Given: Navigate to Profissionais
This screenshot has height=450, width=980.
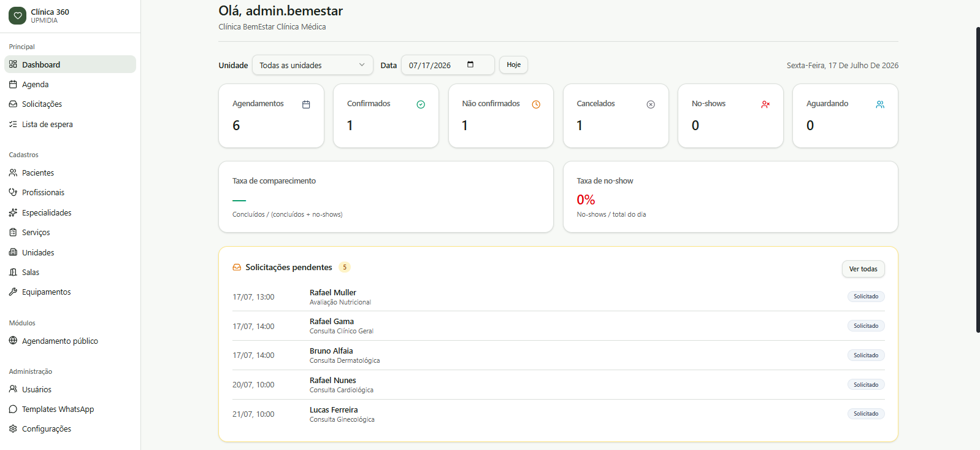Looking at the screenshot, I should coord(70,192).
